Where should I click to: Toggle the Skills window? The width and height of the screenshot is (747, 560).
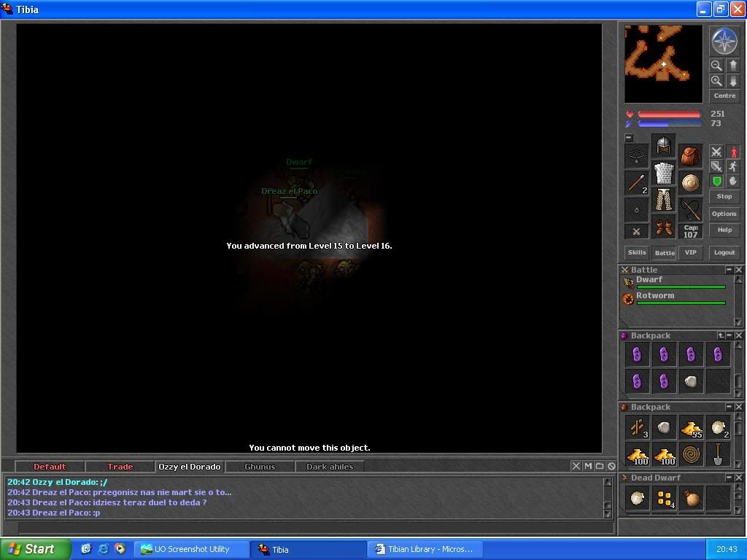point(636,252)
